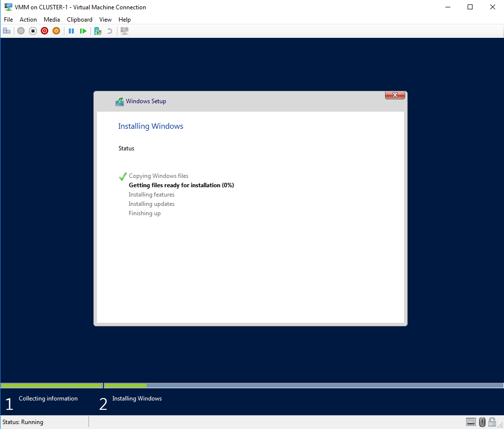Click the "Copying Windows files" step
Screen dimensions: 504x429
[x=158, y=176]
